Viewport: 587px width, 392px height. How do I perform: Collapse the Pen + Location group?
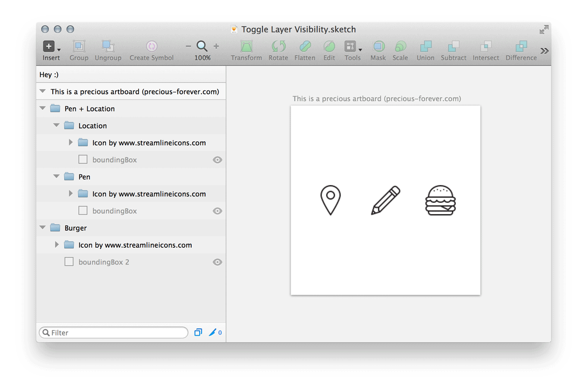(x=43, y=109)
